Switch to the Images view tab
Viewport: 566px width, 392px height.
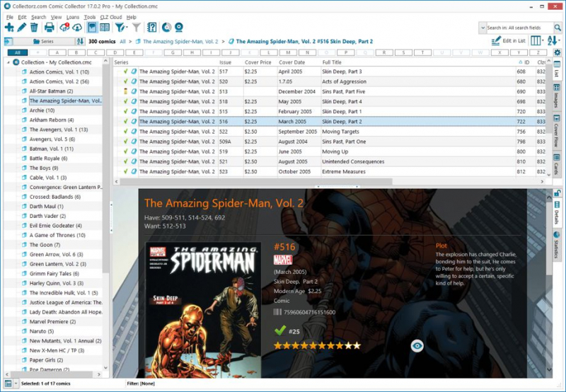click(557, 96)
